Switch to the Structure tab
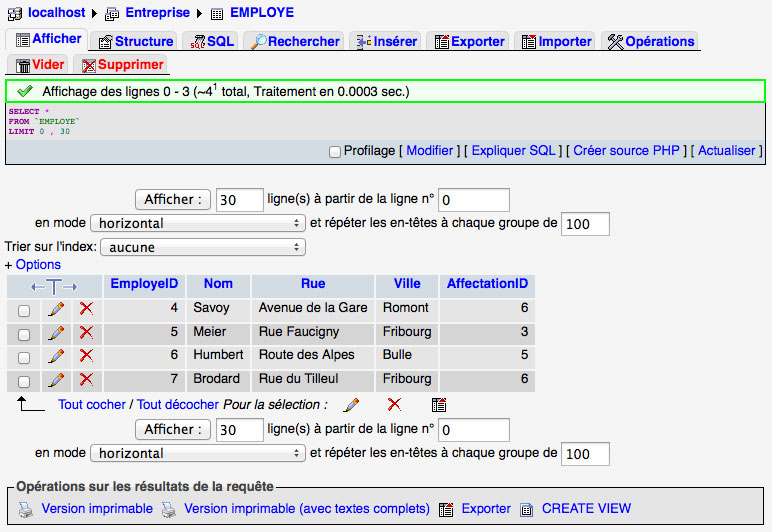The width and height of the screenshot is (772, 532). 135,41
